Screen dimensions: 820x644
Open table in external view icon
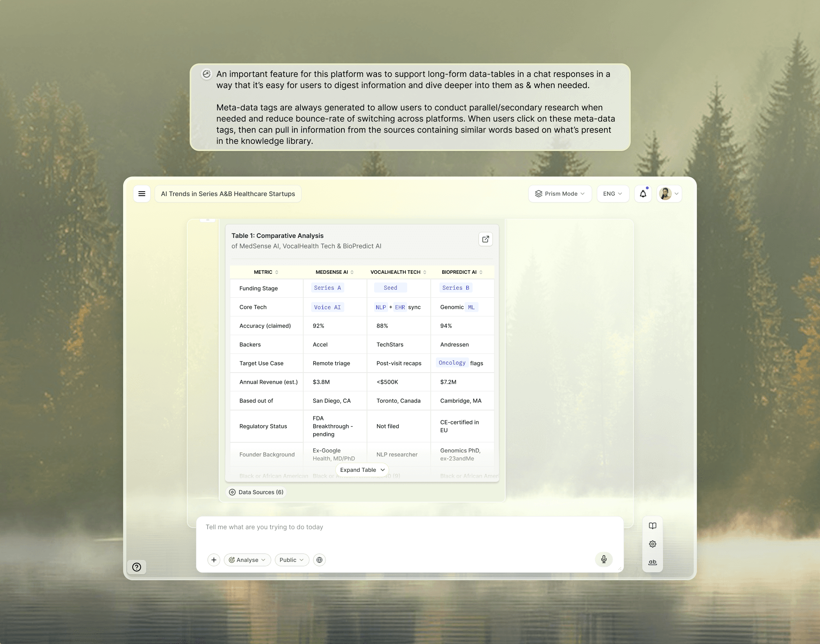click(485, 239)
